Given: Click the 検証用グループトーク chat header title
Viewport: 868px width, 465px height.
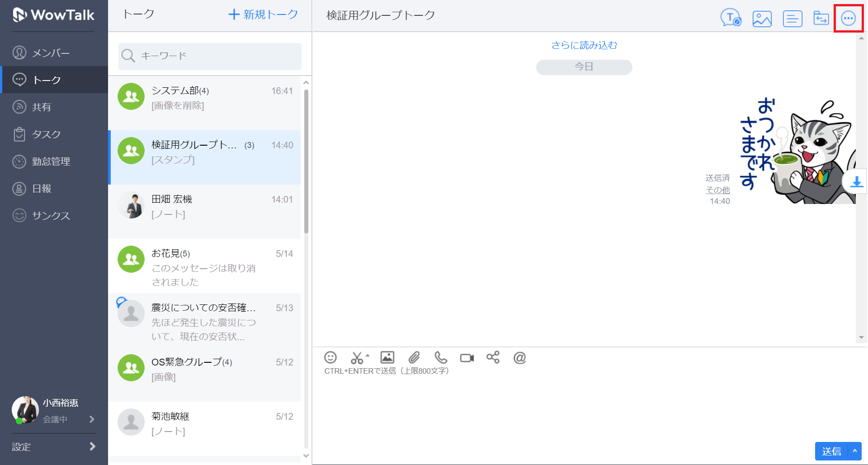Looking at the screenshot, I should 381,15.
